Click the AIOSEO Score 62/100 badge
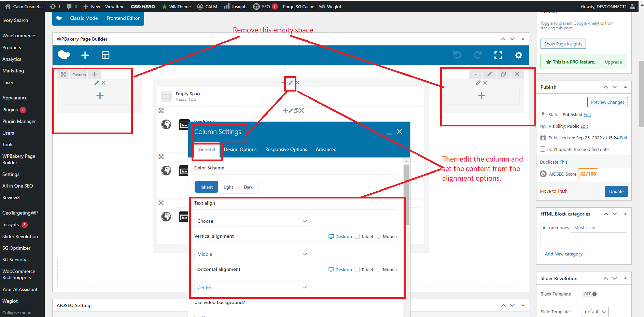 [x=588, y=174]
